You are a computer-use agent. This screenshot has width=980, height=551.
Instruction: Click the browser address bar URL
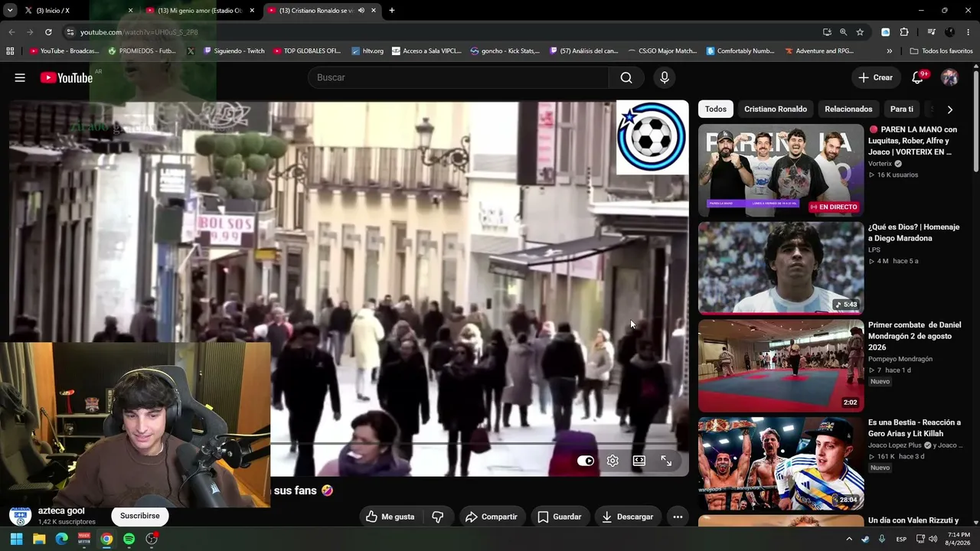click(x=139, y=32)
